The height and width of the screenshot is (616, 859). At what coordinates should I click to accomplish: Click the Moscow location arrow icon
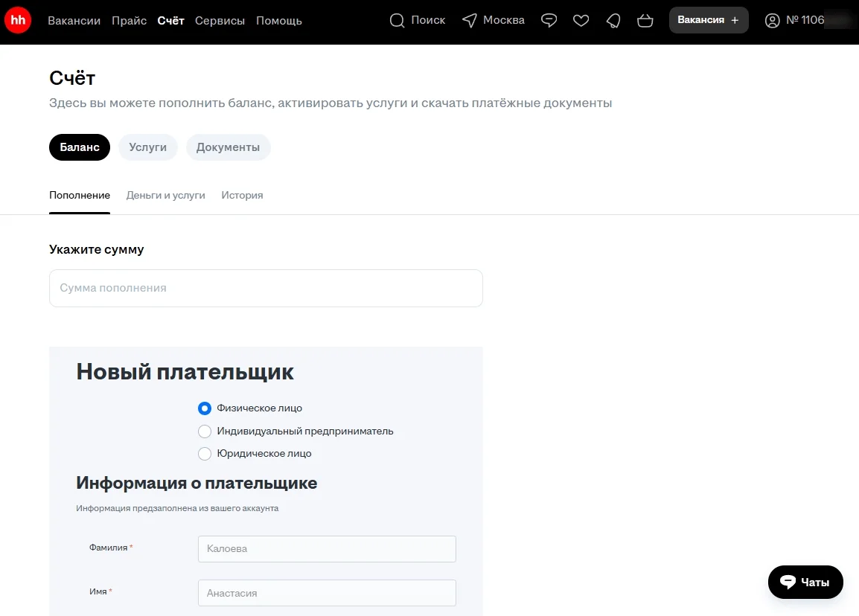(469, 21)
